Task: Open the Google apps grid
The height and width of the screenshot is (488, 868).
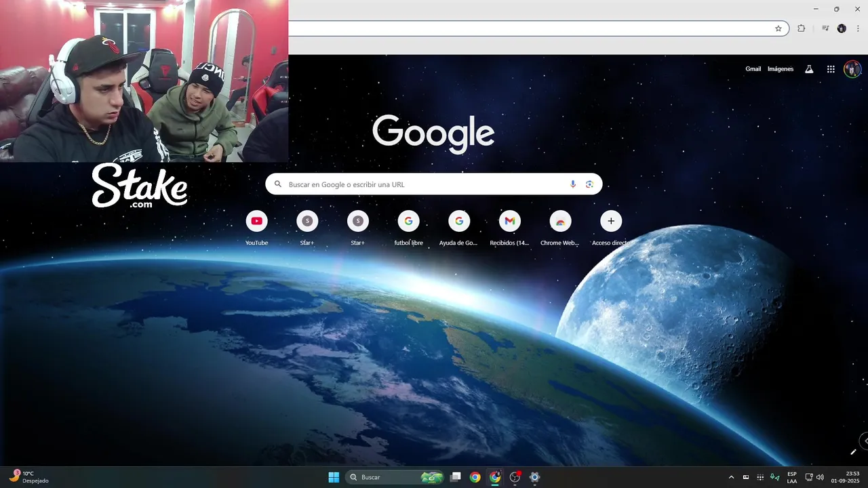Action: [x=831, y=69]
